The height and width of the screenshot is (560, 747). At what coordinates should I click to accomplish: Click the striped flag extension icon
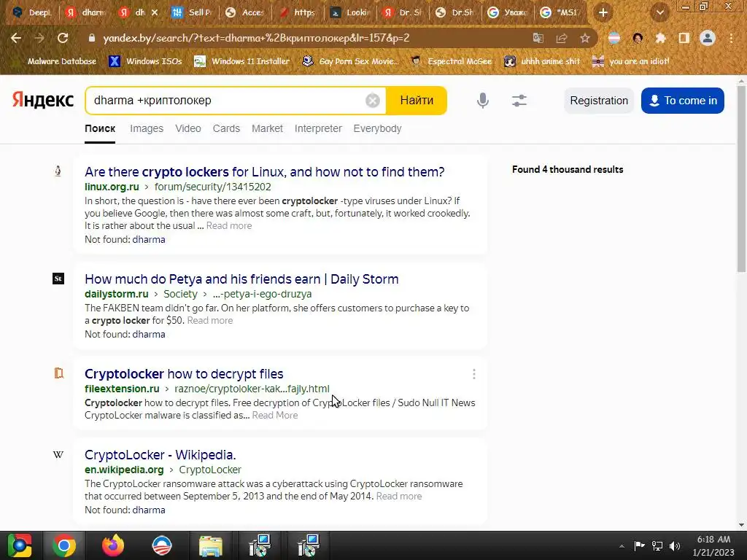614,38
